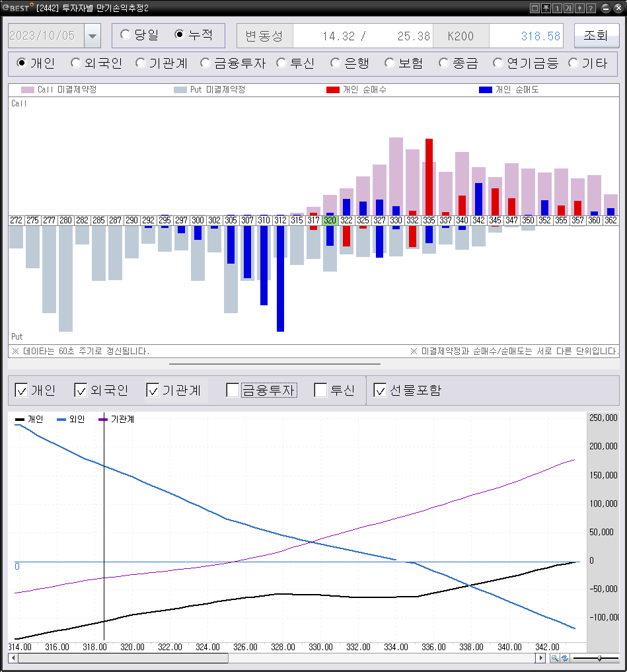Select the 투신 investor radio button

point(281,63)
